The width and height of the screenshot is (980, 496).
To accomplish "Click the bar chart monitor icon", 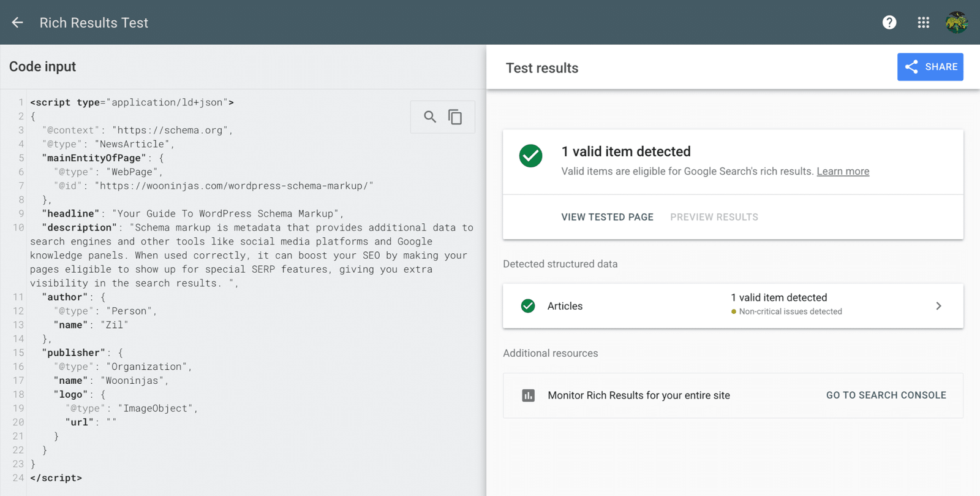I will pos(528,395).
